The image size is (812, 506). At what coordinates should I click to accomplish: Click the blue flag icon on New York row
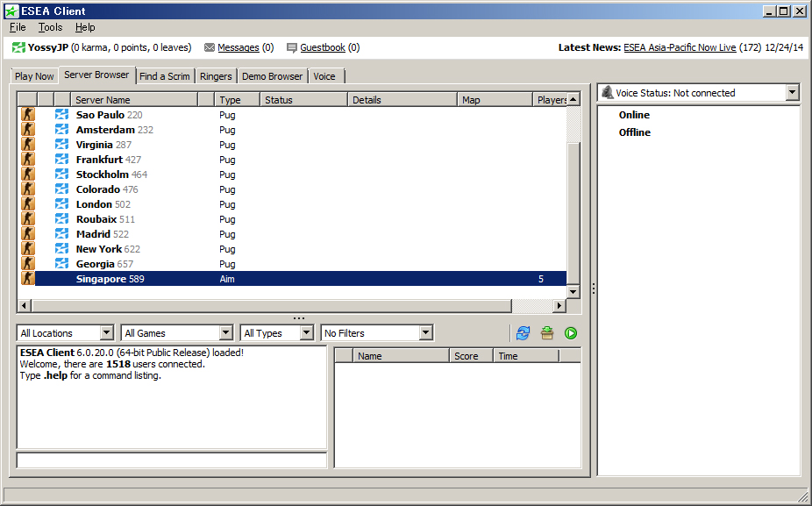[x=61, y=249]
